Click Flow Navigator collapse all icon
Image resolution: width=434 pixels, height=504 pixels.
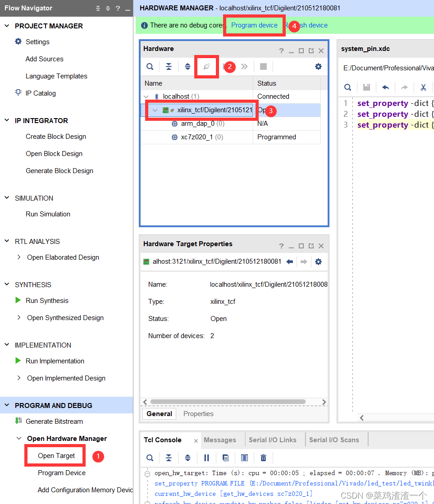98,9
